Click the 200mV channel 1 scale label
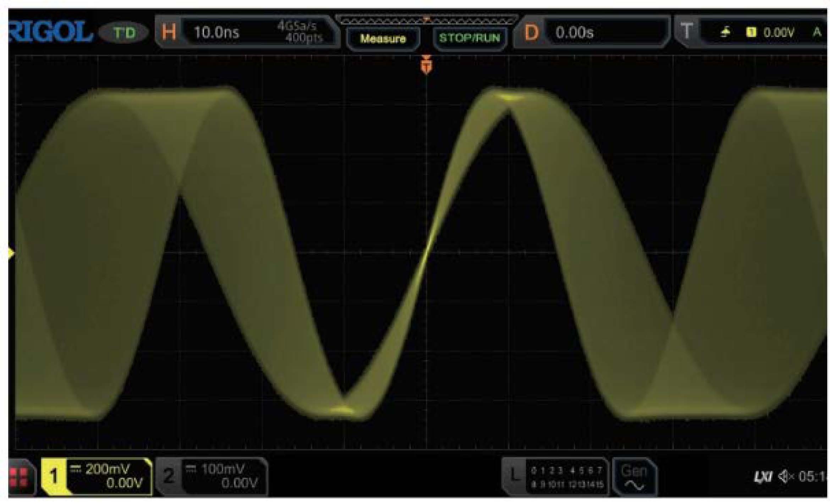830x504 pixels. click(x=108, y=469)
